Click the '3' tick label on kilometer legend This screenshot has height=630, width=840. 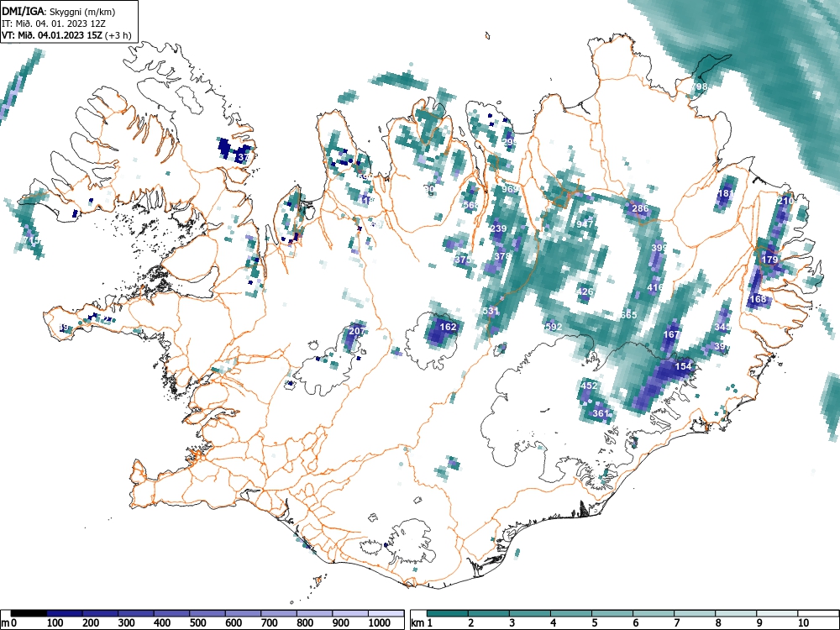point(512,623)
